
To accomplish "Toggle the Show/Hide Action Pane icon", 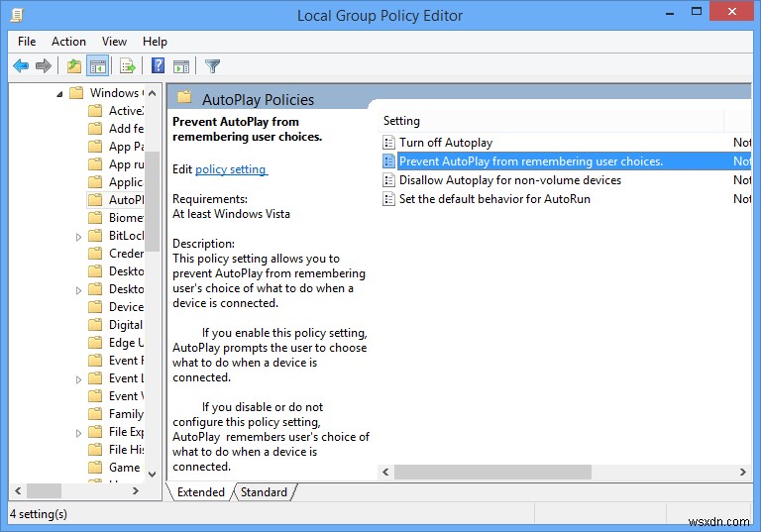I will (x=181, y=66).
